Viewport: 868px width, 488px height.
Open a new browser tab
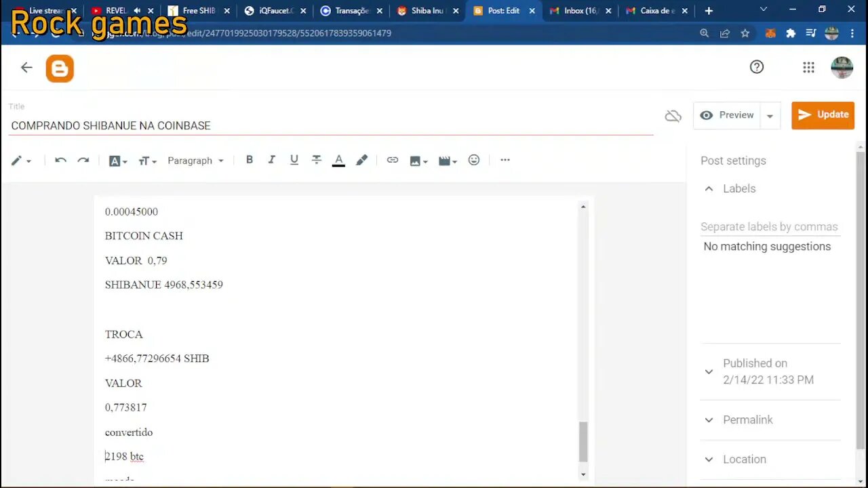(x=709, y=11)
